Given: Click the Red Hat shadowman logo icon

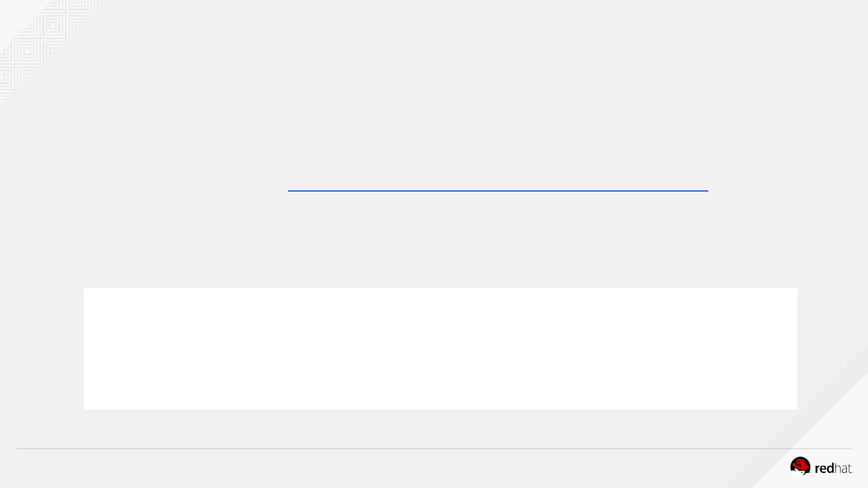Looking at the screenshot, I should pos(800,466).
